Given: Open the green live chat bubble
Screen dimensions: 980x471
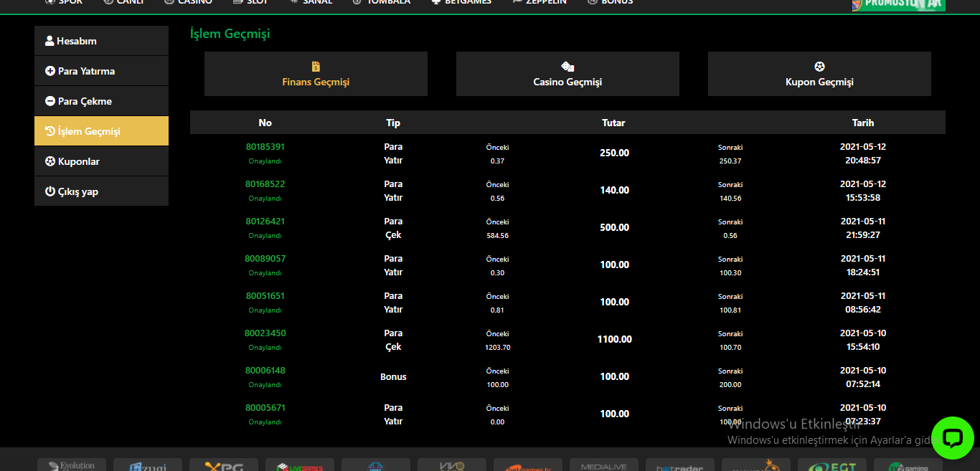Looking at the screenshot, I should pyautogui.click(x=952, y=437).
